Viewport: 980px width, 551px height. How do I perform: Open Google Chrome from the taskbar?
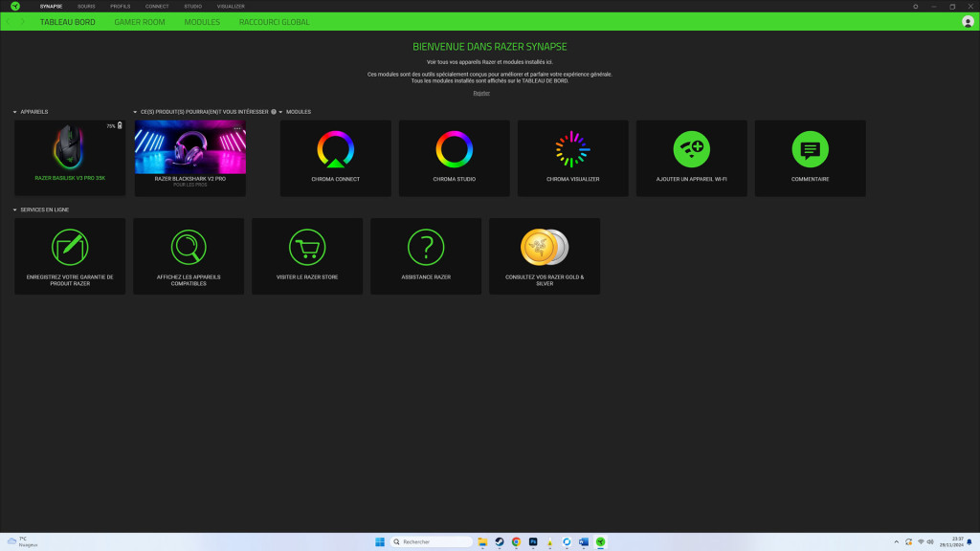(x=516, y=541)
